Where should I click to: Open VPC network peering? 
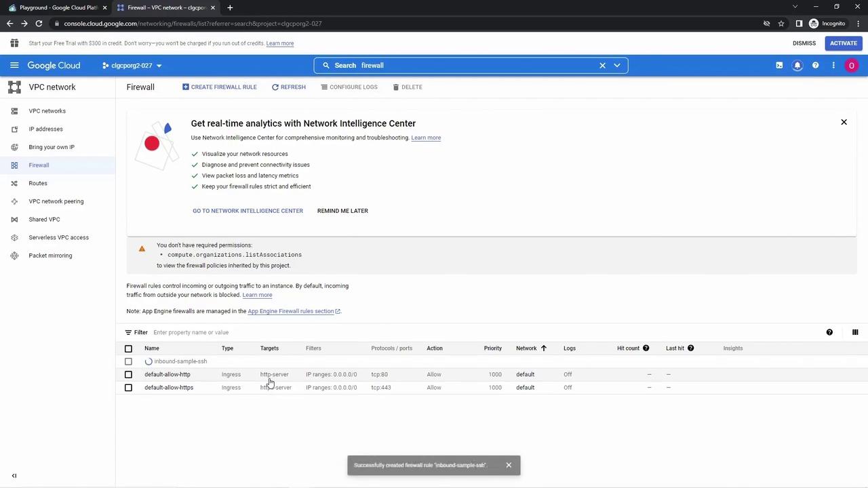(x=56, y=201)
